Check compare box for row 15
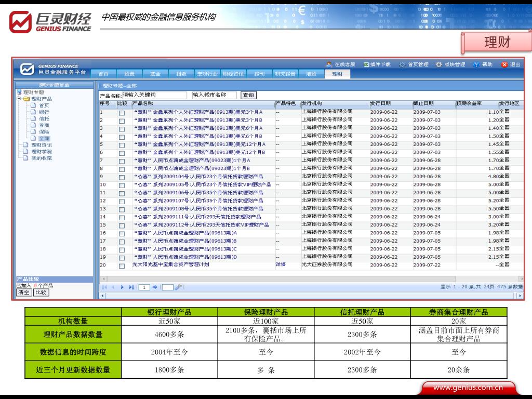The image size is (532, 399). 122,226
